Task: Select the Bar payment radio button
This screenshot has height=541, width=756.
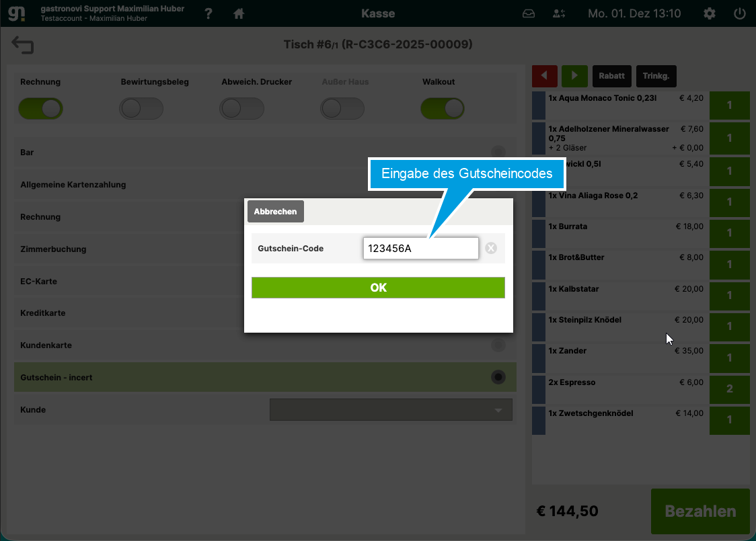Action: (498, 153)
